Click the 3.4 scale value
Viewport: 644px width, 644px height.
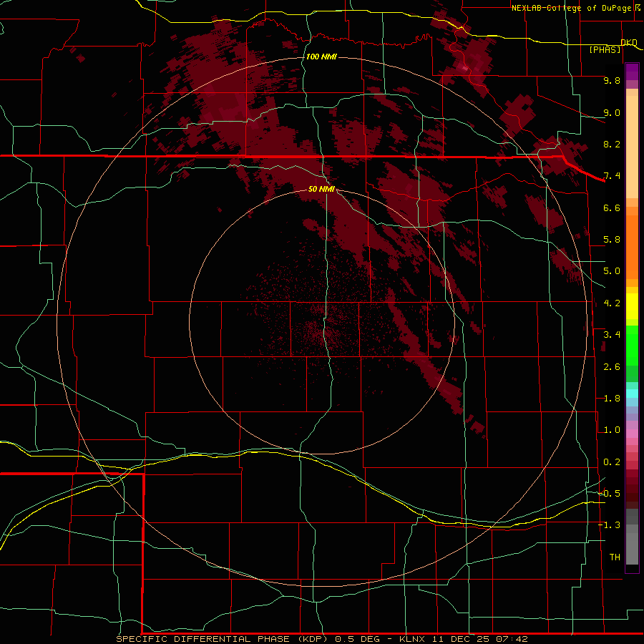pos(612,335)
